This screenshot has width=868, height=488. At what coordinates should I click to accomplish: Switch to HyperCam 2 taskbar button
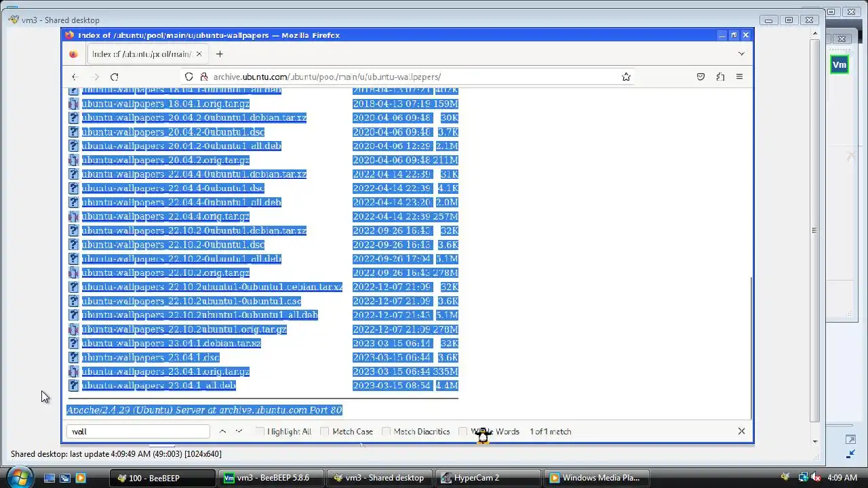pyautogui.click(x=488, y=478)
